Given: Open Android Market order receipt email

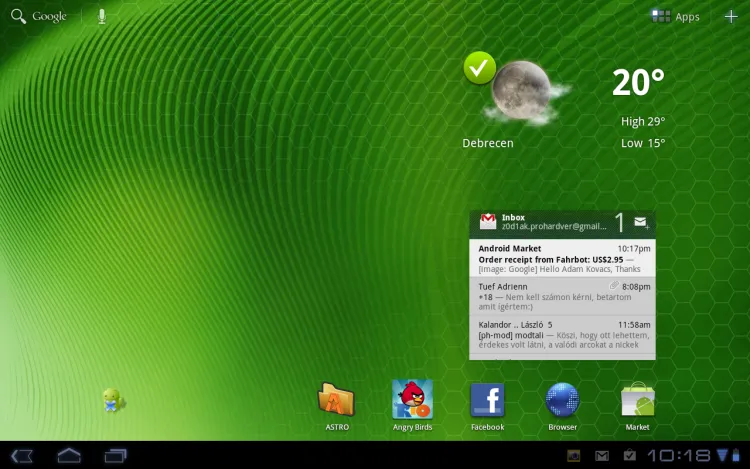Looking at the screenshot, I should tap(563, 258).
